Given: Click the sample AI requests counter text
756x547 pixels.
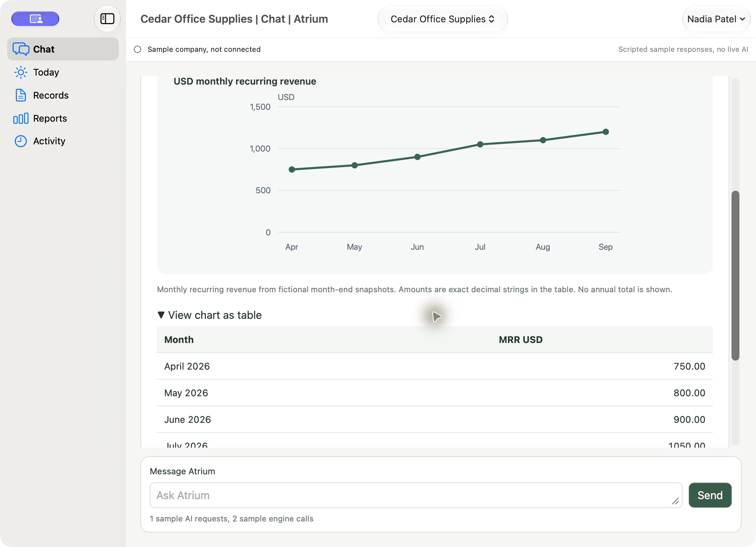Looking at the screenshot, I should point(231,519).
